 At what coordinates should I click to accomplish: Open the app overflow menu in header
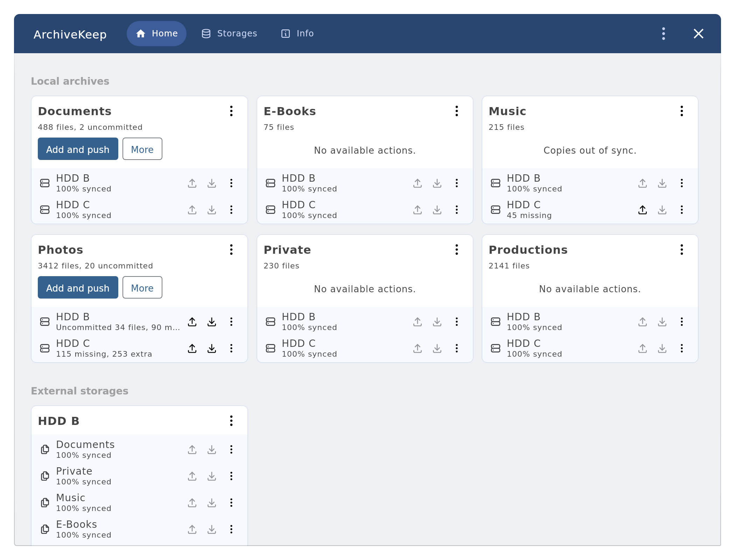663,34
